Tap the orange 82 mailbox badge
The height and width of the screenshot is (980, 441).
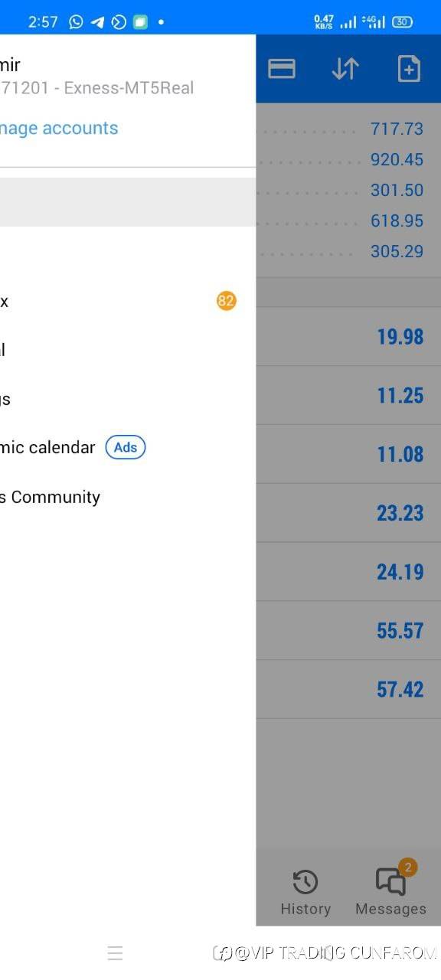[226, 301]
